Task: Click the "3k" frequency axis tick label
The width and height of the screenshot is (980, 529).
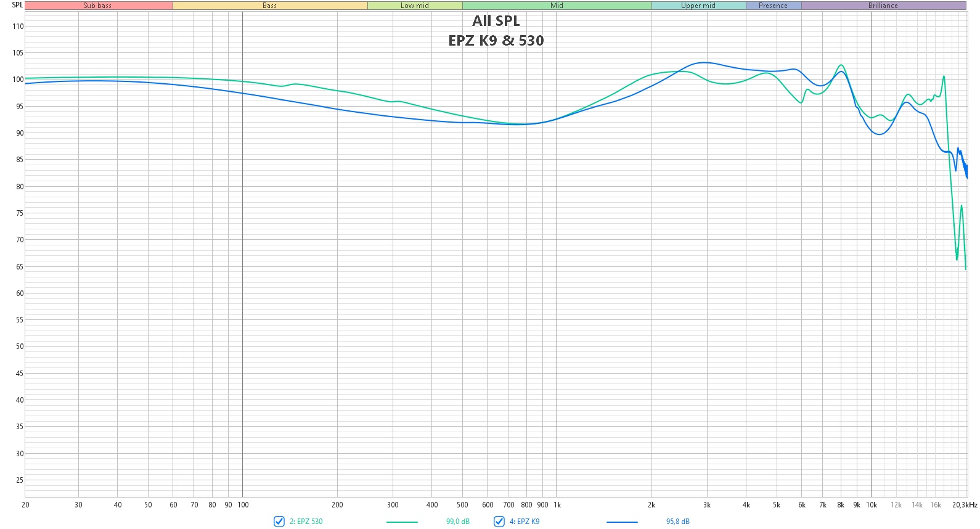Action: point(707,505)
